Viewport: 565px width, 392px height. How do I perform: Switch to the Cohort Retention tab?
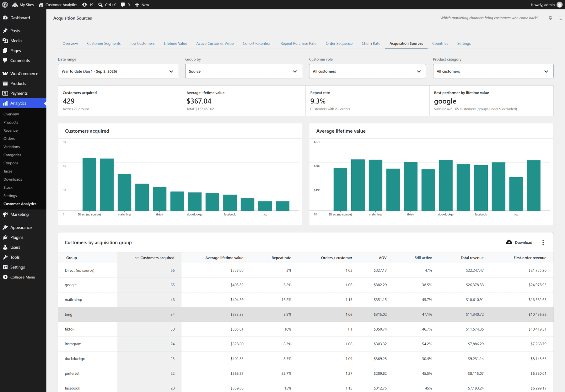257,43
